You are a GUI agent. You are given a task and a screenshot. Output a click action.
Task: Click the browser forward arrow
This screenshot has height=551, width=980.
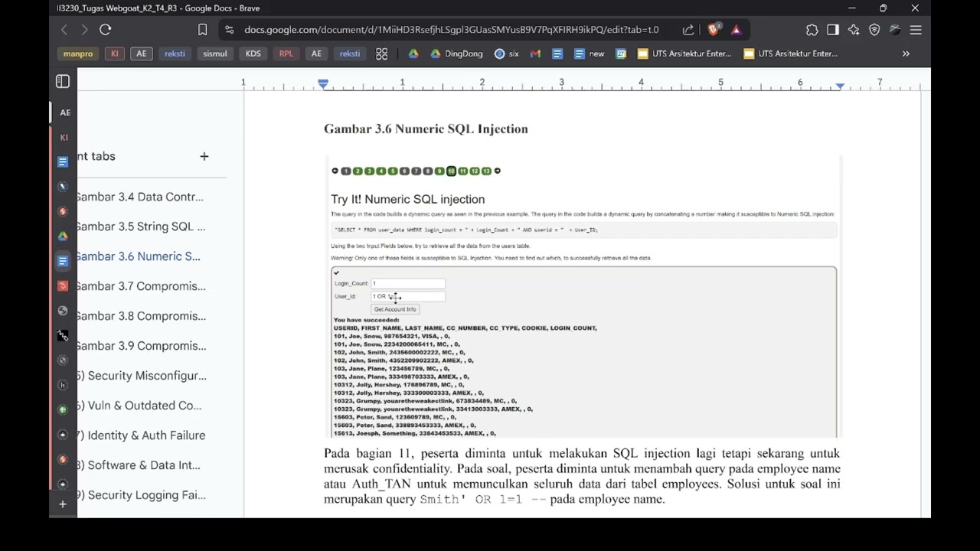[84, 30]
